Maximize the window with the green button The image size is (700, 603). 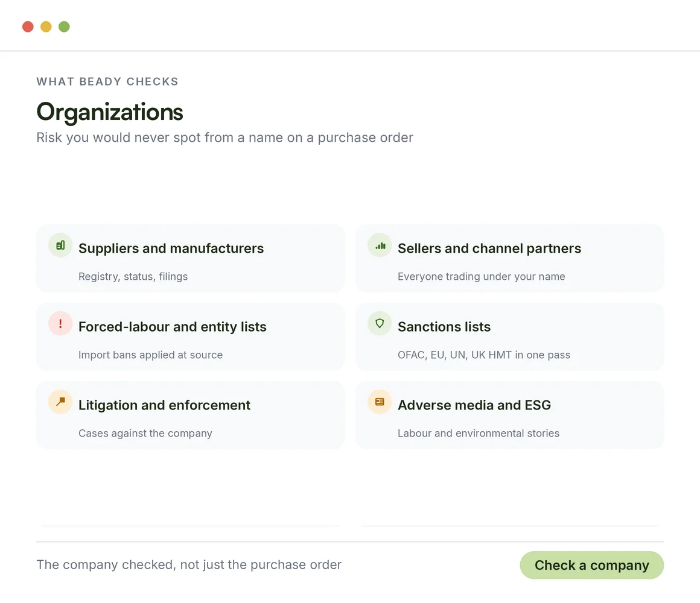tap(65, 27)
